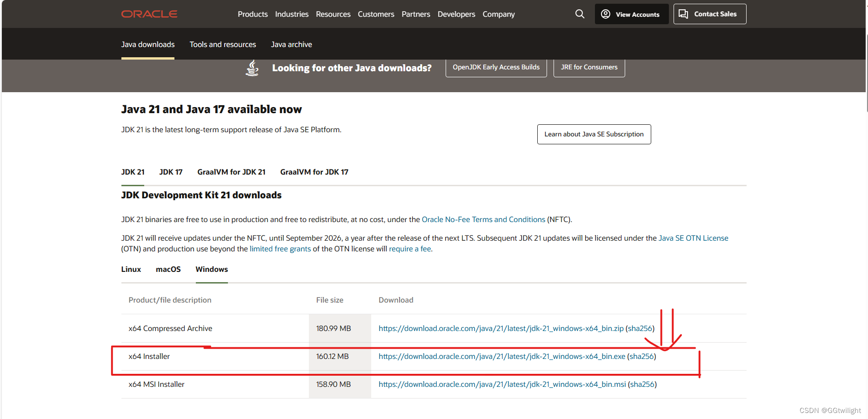Open the Java archive tab
Screen dimensions: 868x419
(292, 44)
